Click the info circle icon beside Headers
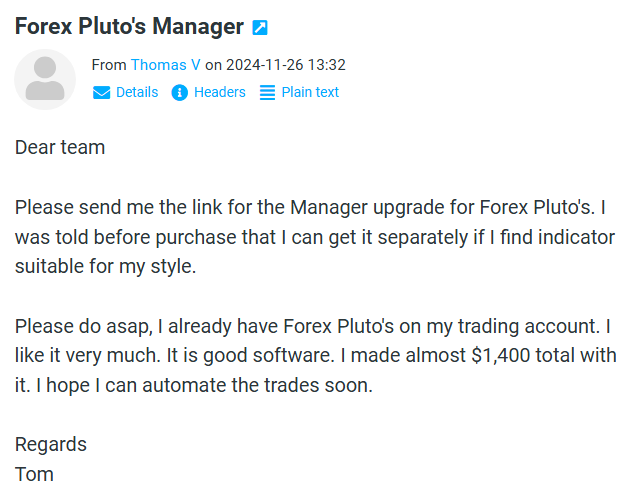636x503 pixels. [179, 92]
